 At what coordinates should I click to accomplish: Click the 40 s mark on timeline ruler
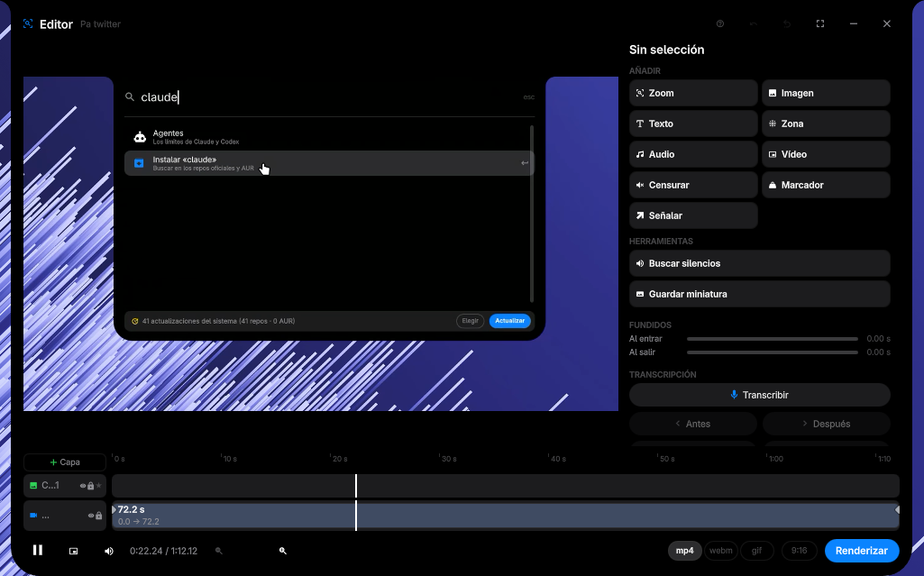click(x=558, y=459)
